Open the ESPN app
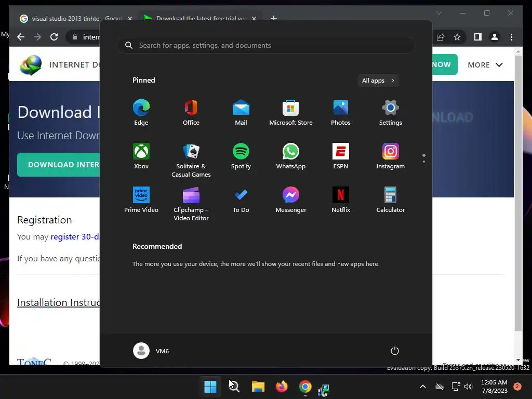The width and height of the screenshot is (532, 399). [x=341, y=156]
